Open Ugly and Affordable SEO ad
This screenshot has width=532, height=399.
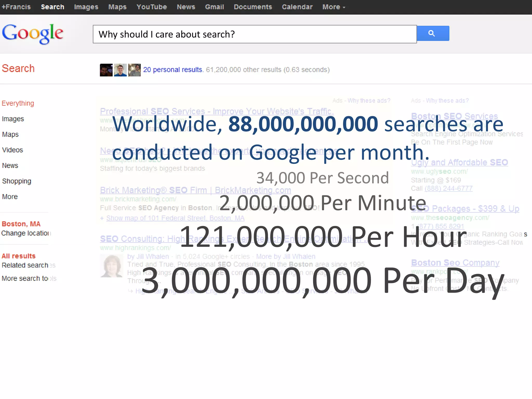coord(460,162)
